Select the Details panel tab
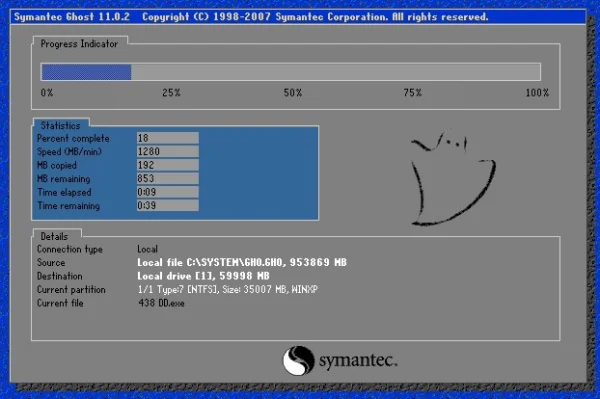 point(54,236)
